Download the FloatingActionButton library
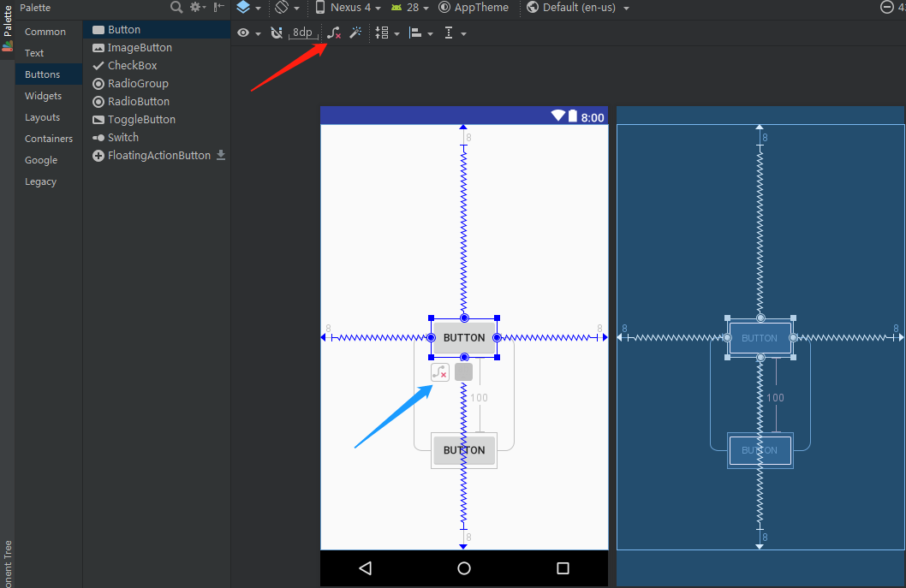906x588 pixels. (x=221, y=156)
